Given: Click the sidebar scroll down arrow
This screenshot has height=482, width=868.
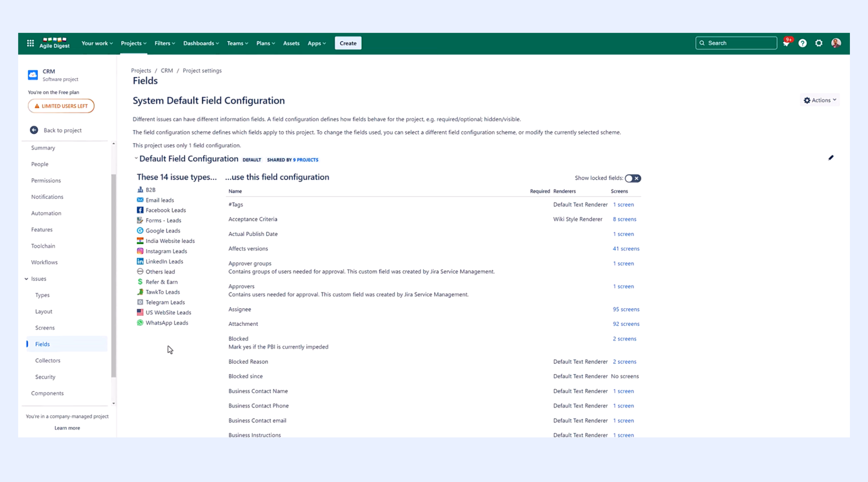Looking at the screenshot, I should (114, 403).
